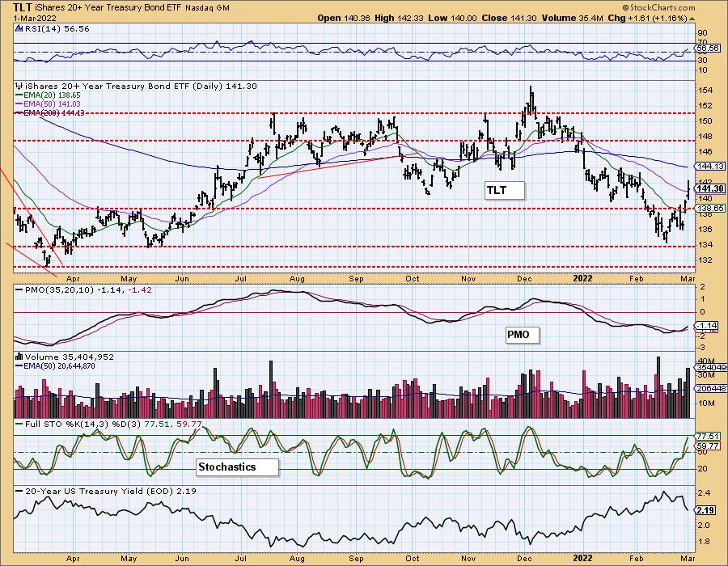Click the 2.19 yield value tag
The image size is (728, 566).
click(x=705, y=510)
